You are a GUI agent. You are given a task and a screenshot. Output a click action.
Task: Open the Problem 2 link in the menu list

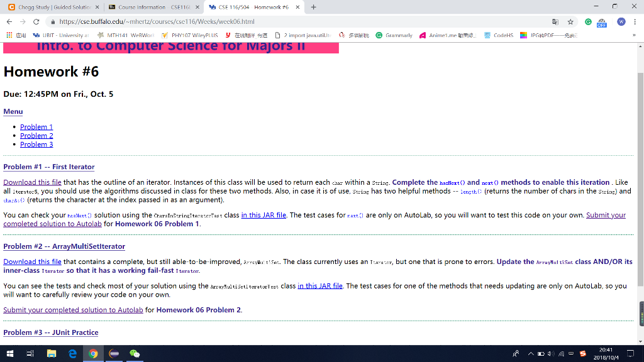tap(36, 135)
